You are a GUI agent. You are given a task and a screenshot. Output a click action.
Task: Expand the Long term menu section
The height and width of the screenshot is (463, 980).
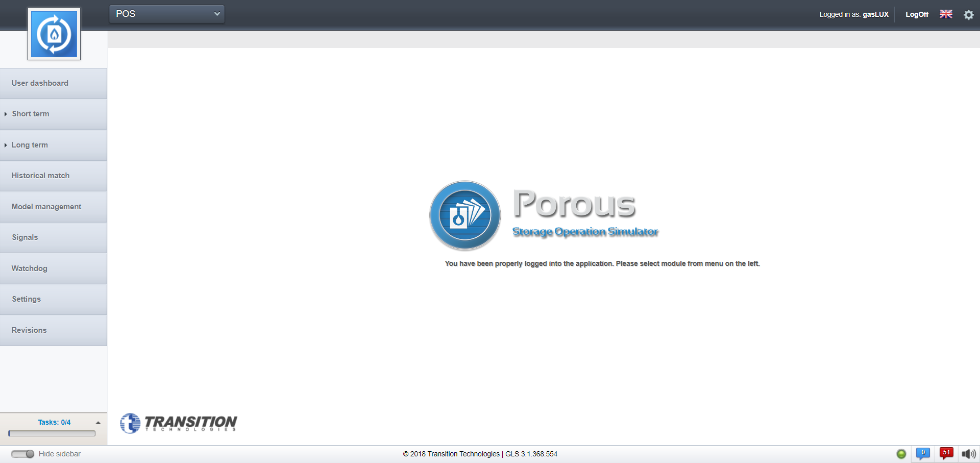(x=30, y=145)
